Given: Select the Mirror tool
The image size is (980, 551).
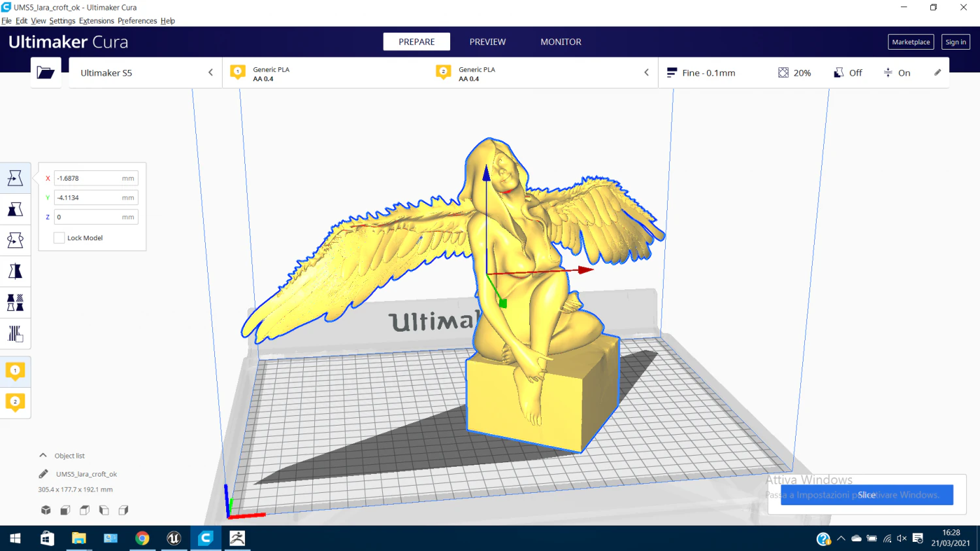Looking at the screenshot, I should pos(15,272).
